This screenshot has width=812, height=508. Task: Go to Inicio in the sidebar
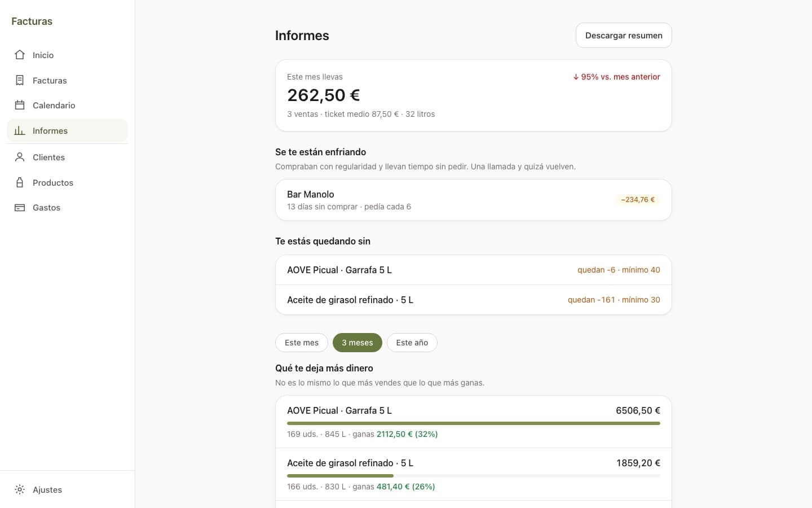[67, 55]
